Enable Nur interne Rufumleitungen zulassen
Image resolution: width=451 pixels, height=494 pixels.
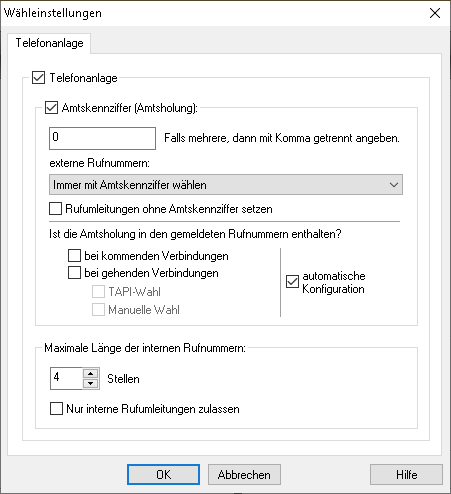pyautogui.click(x=56, y=409)
